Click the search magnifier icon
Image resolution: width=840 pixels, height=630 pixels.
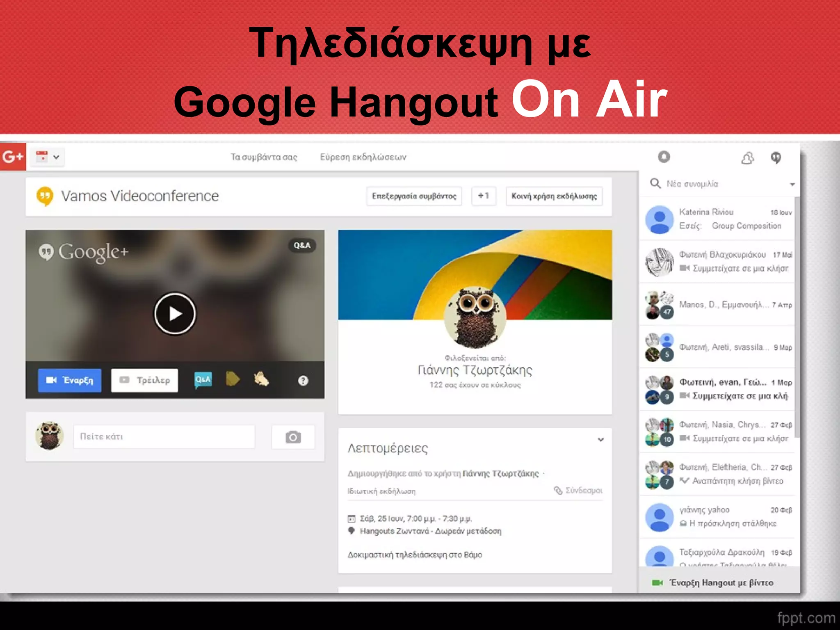coord(655,183)
